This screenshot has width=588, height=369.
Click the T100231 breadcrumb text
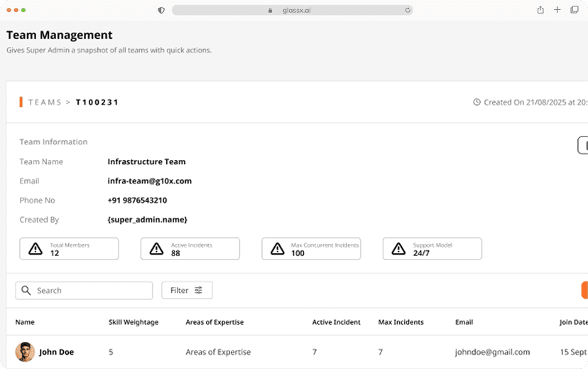point(97,102)
